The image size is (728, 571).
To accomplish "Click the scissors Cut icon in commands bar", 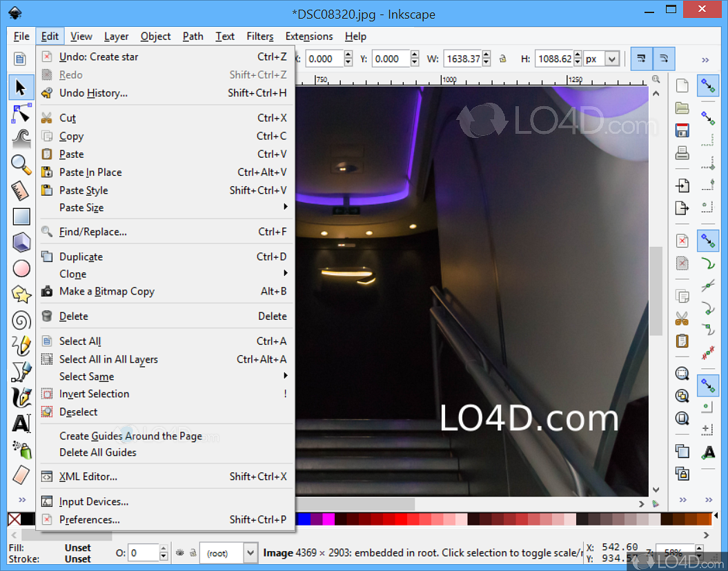I will tap(682, 319).
